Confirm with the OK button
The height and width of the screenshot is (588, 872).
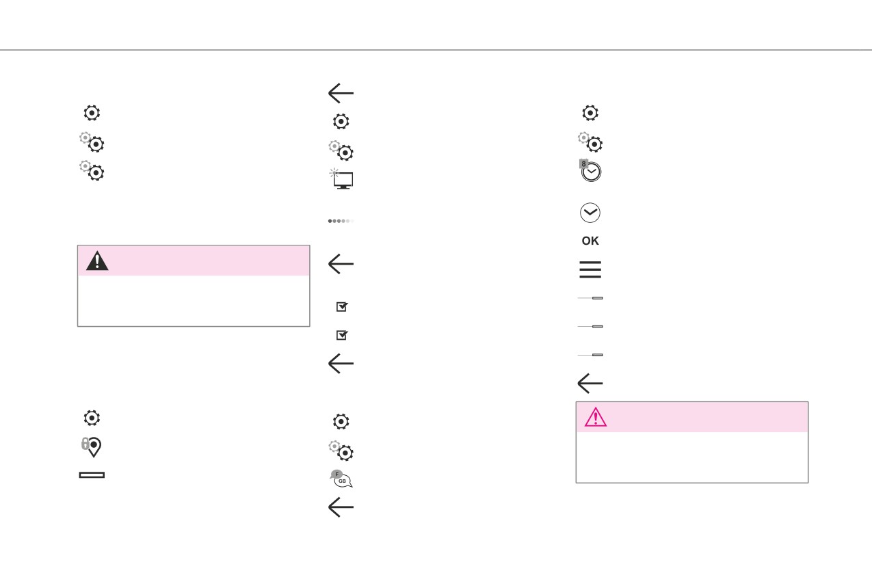coord(590,241)
